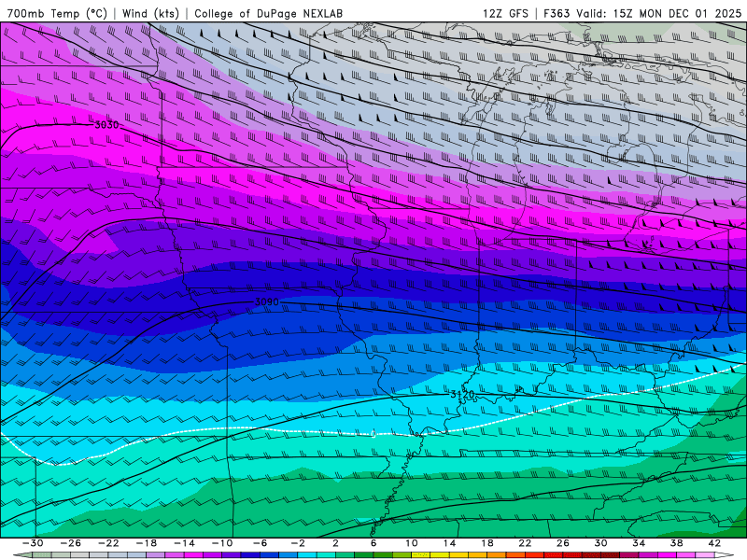Screen dimensions: 747x560
Task: Click the 38 value on the color scale
Action: (x=676, y=543)
